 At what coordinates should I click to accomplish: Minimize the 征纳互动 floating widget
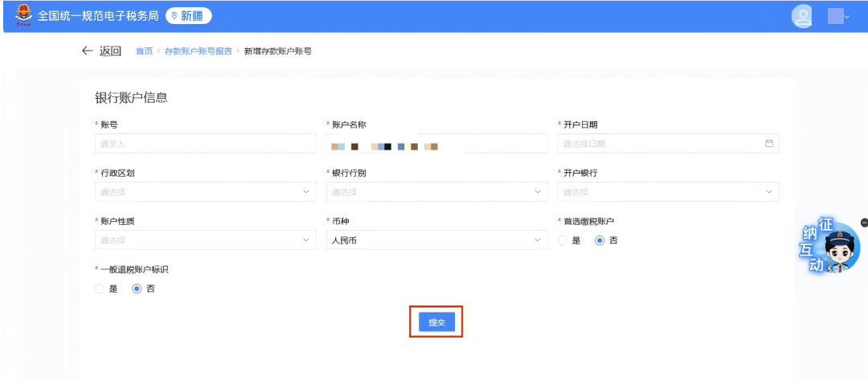coord(864,223)
